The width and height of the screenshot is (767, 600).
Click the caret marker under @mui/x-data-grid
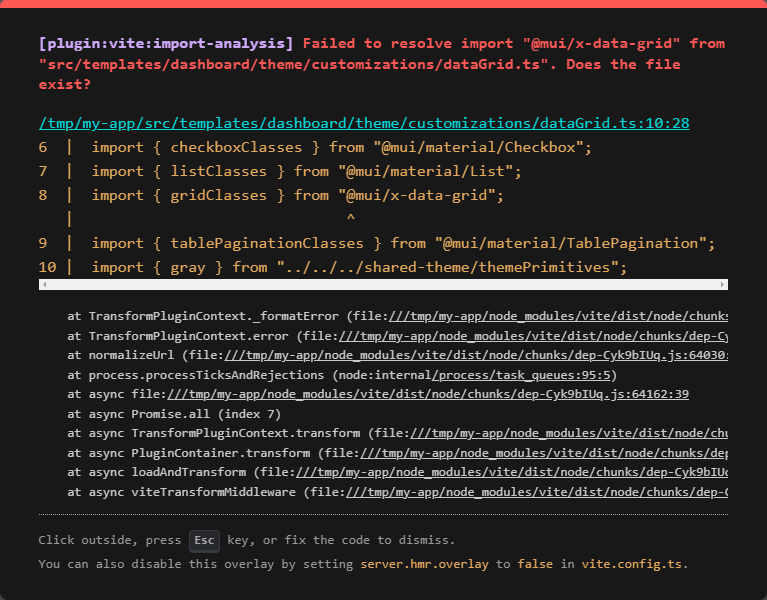(x=351, y=218)
